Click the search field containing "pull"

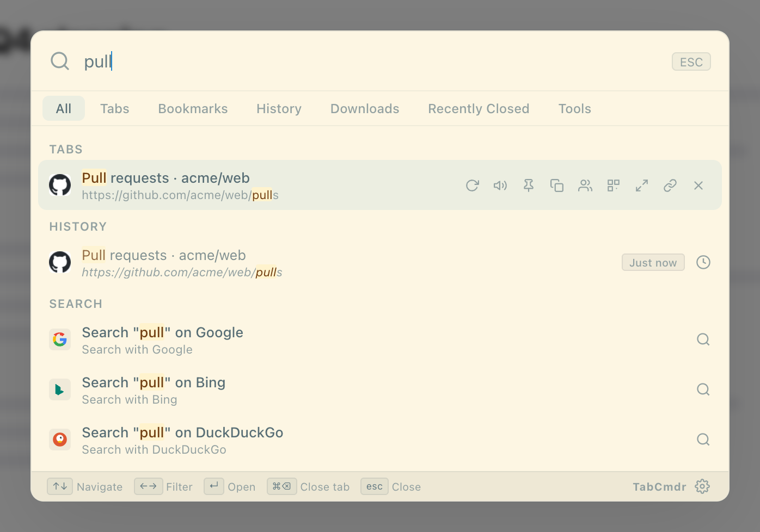(370, 61)
